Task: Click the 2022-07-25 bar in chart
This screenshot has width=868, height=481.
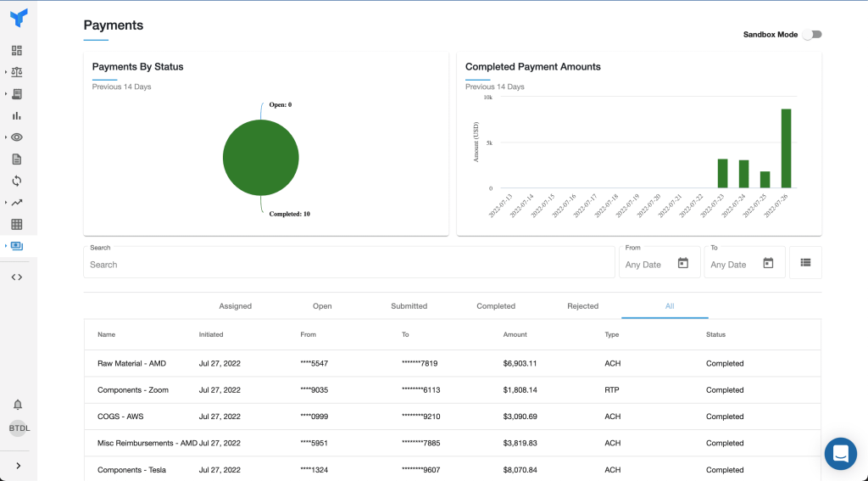Action: 765,180
